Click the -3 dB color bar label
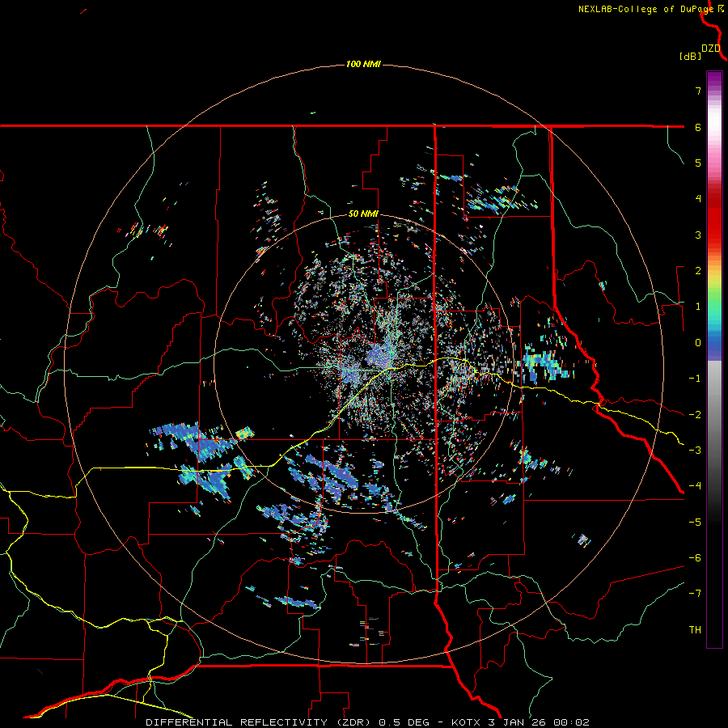The width and height of the screenshot is (728, 728). pos(695,451)
